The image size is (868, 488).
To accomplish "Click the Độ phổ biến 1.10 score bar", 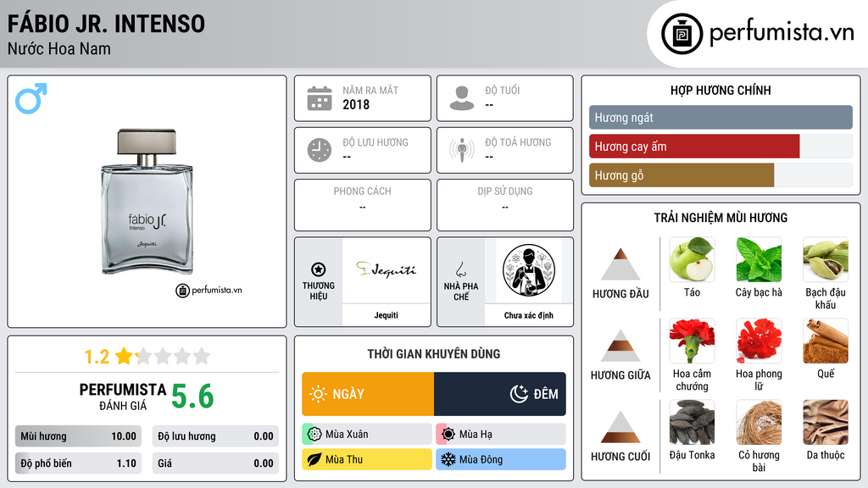I will point(78,463).
